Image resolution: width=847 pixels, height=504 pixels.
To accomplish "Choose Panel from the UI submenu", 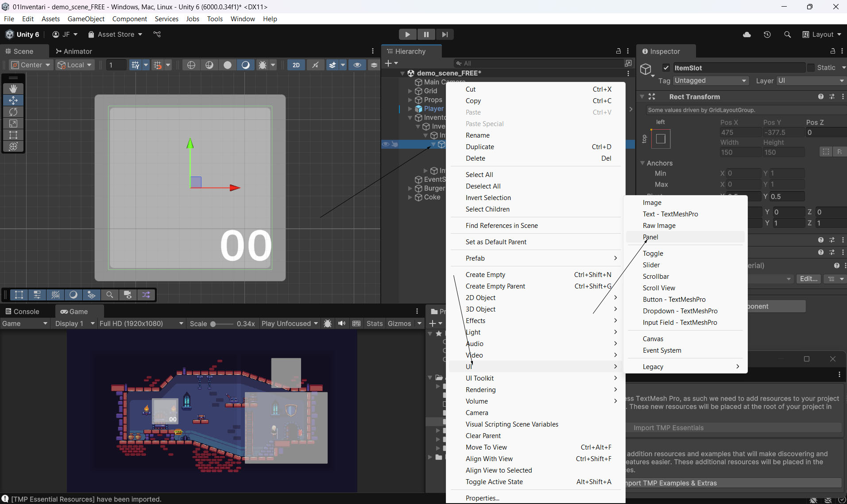I will 650,237.
